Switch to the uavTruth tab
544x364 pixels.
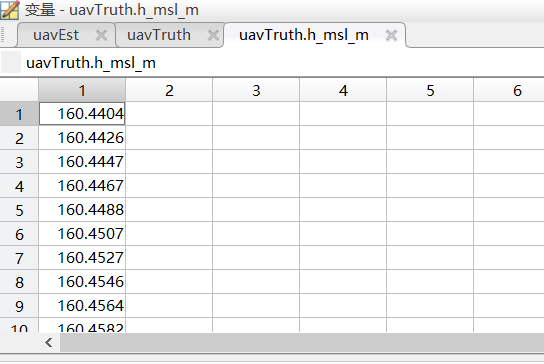[159, 35]
